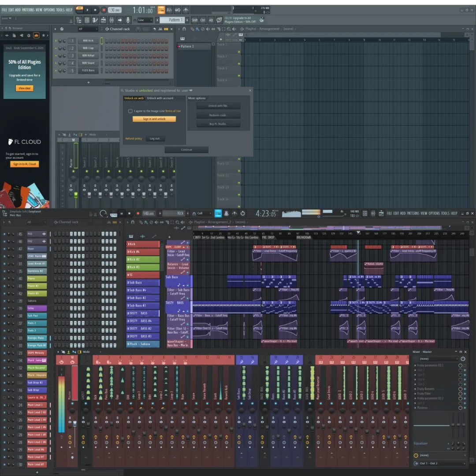This screenshot has height=476, width=476.
Task: Click the record button in top transport bar
Action: (x=104, y=10)
